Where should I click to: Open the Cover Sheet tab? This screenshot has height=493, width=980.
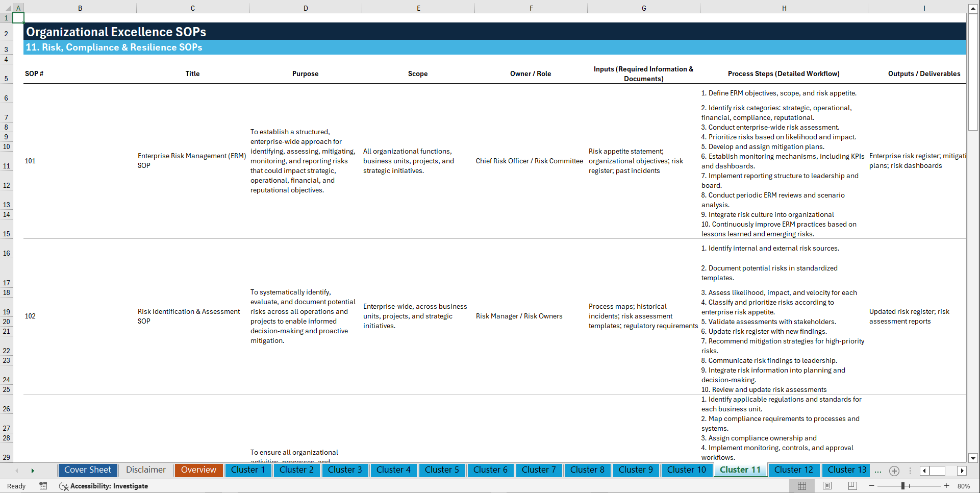[x=87, y=470]
